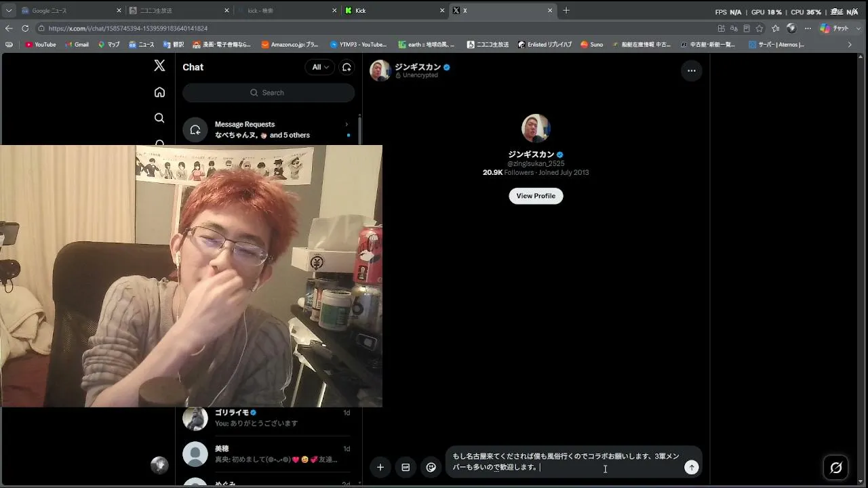Open the Gmail bookmark
This screenshot has height=488, width=868.
tap(77, 45)
